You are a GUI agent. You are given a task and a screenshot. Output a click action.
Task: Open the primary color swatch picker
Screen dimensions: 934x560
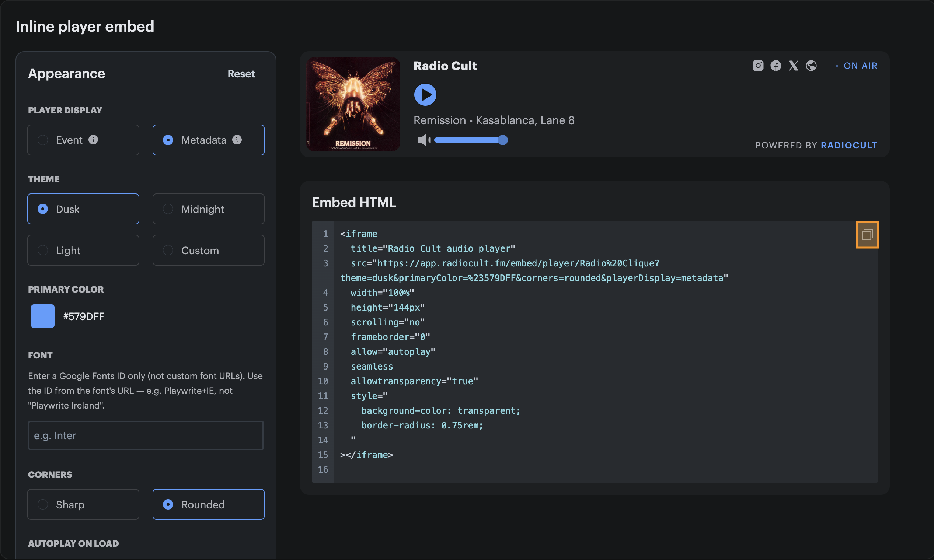click(43, 316)
